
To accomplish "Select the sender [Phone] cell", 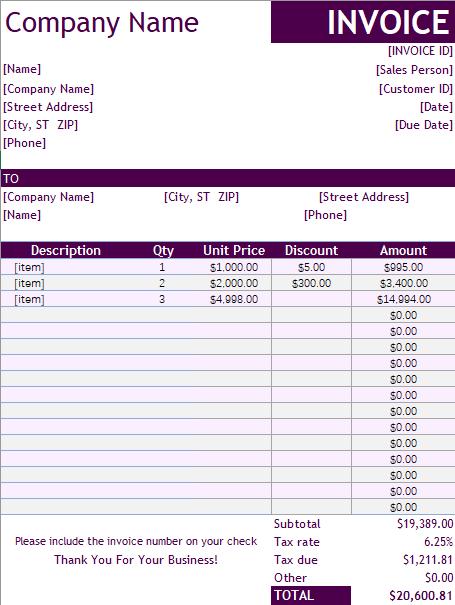I will pyautogui.click(x=25, y=143).
